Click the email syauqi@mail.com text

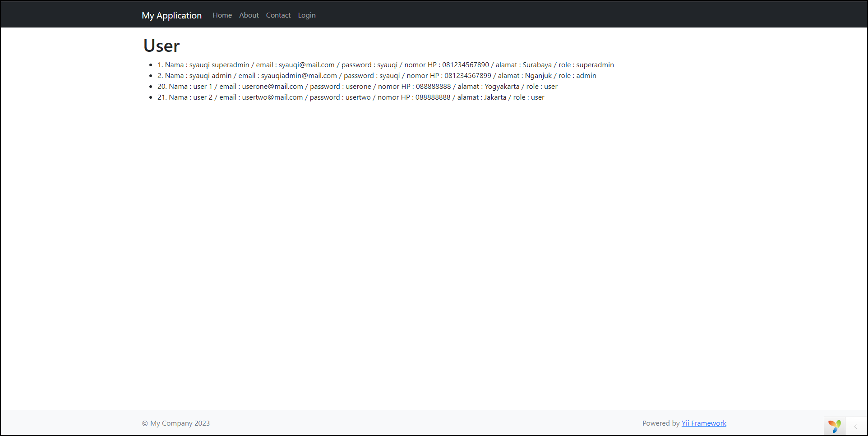coord(306,64)
